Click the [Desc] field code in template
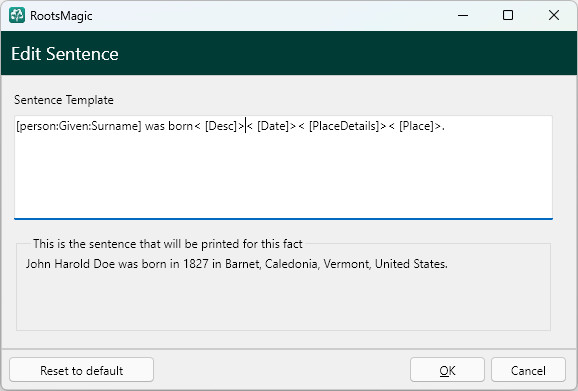The width and height of the screenshot is (578, 391). pos(221,126)
